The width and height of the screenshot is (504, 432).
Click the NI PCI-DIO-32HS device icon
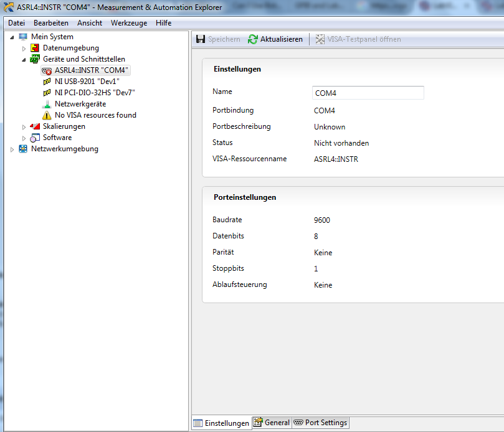coord(47,93)
